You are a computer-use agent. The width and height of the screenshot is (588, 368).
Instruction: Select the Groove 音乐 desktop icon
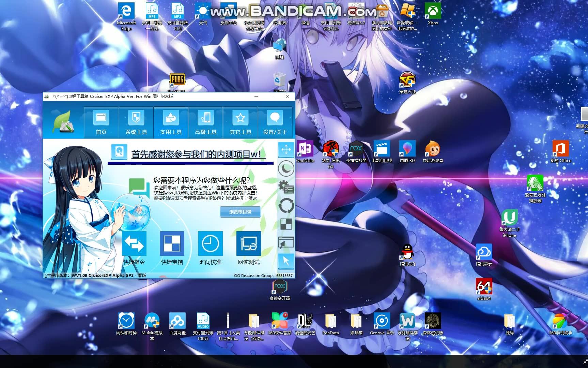[382, 324]
